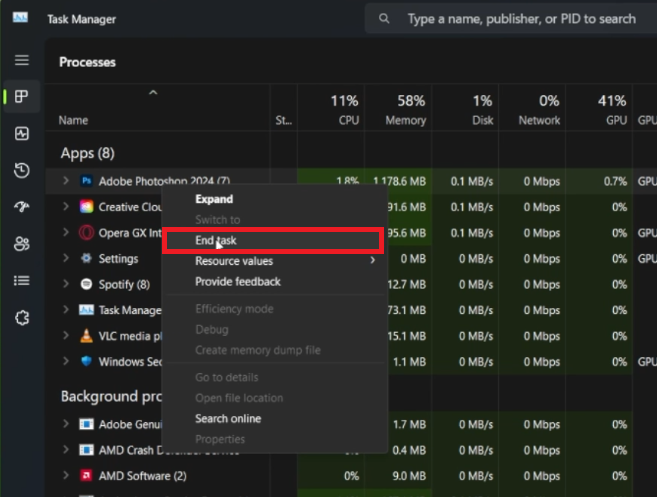The width and height of the screenshot is (657, 497).
Task: Click the Task Manager row icon
Action: point(86,310)
